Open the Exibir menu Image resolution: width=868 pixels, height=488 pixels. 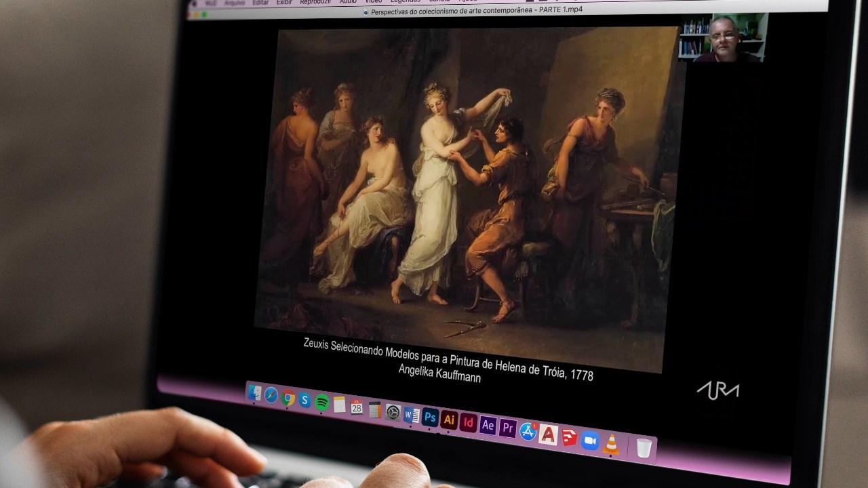[x=285, y=3]
